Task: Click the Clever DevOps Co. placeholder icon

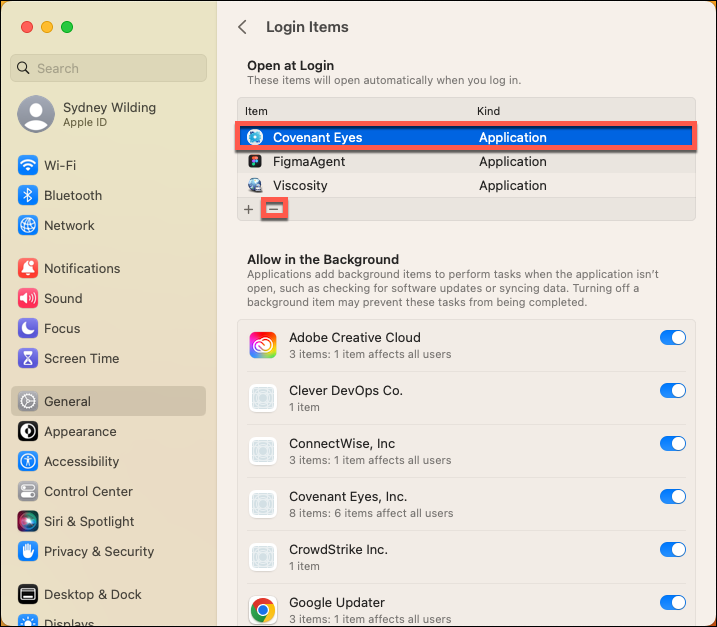Action: [263, 398]
